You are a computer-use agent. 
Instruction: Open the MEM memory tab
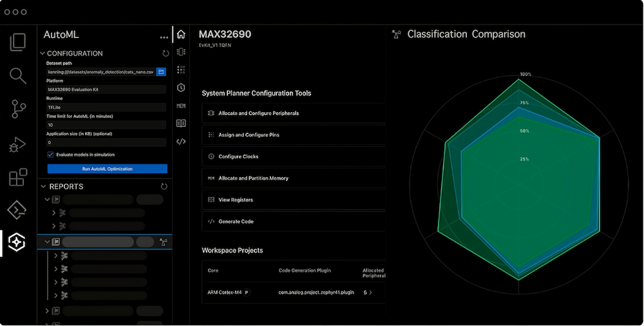pyautogui.click(x=181, y=106)
